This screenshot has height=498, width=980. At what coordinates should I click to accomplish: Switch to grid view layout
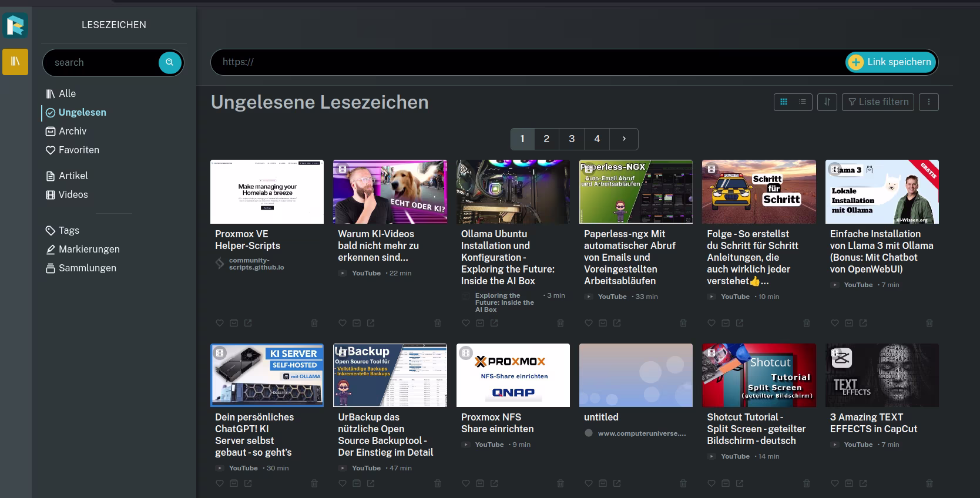pyautogui.click(x=784, y=102)
